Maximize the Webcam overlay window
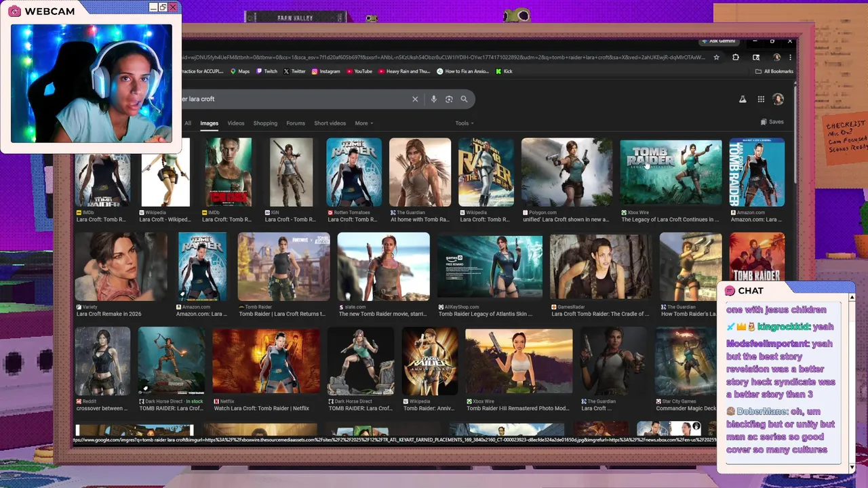868x488 pixels. pyautogui.click(x=163, y=7)
